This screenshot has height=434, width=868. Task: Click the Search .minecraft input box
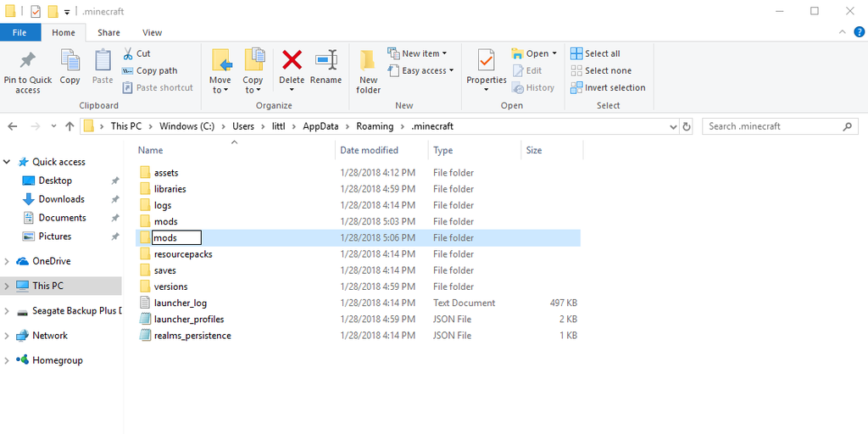point(771,126)
